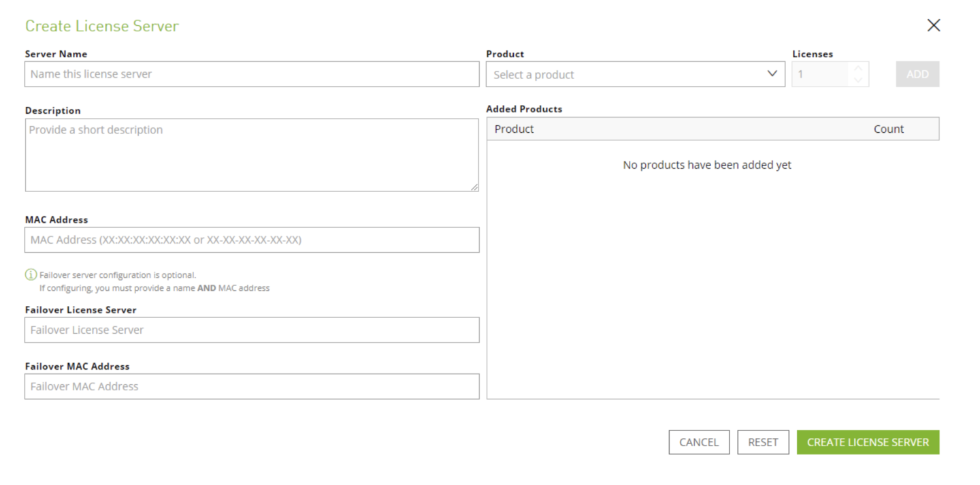Click the green CREATE LICENSE SERVER button
The image size is (980, 485).
click(x=868, y=442)
